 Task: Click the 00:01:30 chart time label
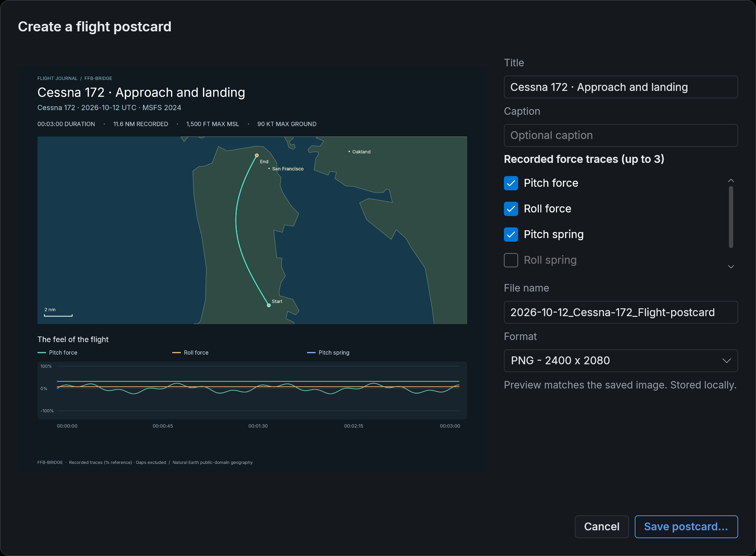(258, 426)
